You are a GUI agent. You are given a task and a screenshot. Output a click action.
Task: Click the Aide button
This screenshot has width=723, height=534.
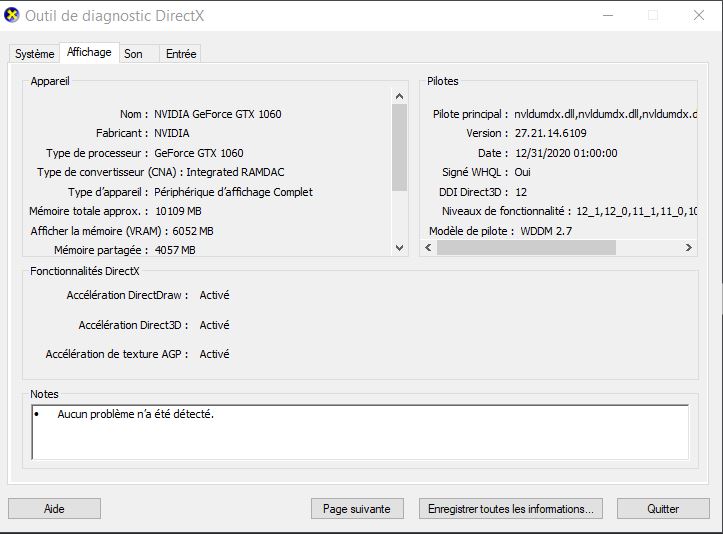[x=54, y=509]
